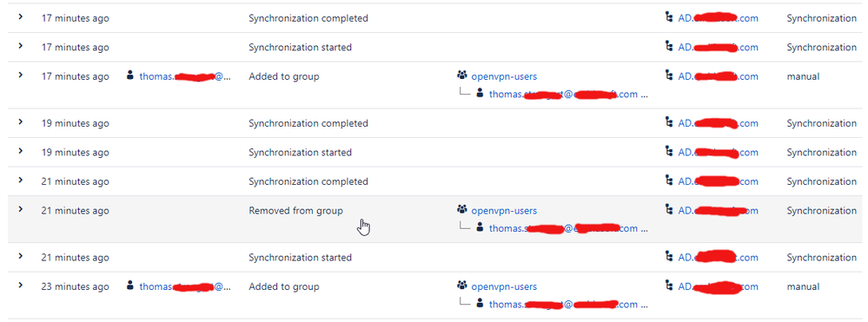Image resolution: width=868 pixels, height=322 pixels.
Task: Expand the topmost Synchronization completed row chevron
Action: 21,17
